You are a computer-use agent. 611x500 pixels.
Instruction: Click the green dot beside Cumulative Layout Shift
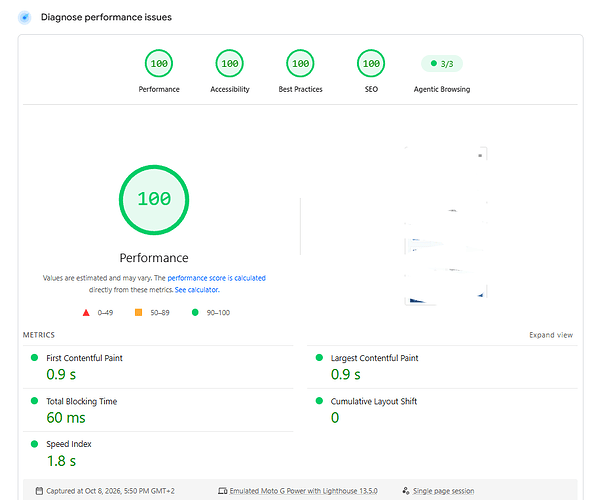tap(319, 401)
